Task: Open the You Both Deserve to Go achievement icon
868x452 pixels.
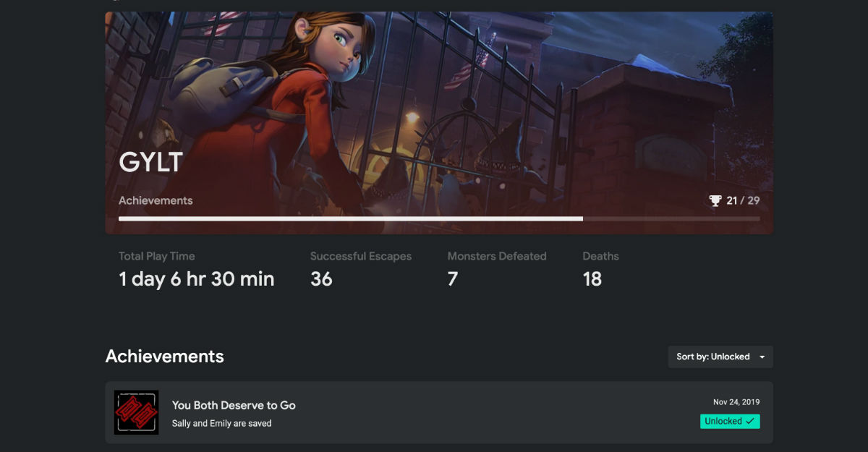Action: (x=136, y=412)
